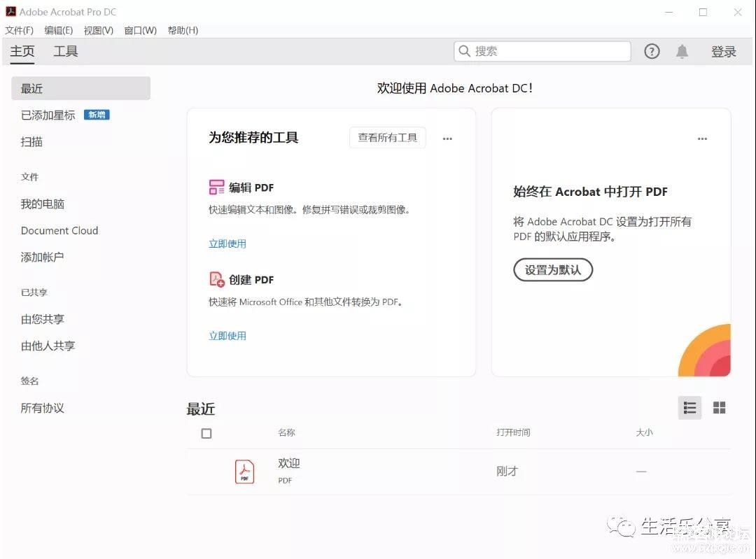Click 设置为默认 button

click(x=553, y=270)
